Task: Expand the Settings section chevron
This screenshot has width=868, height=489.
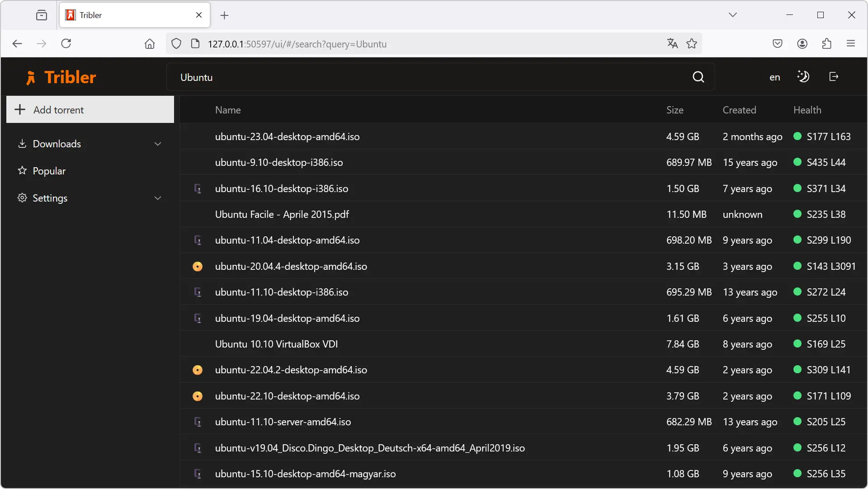Action: (x=158, y=198)
